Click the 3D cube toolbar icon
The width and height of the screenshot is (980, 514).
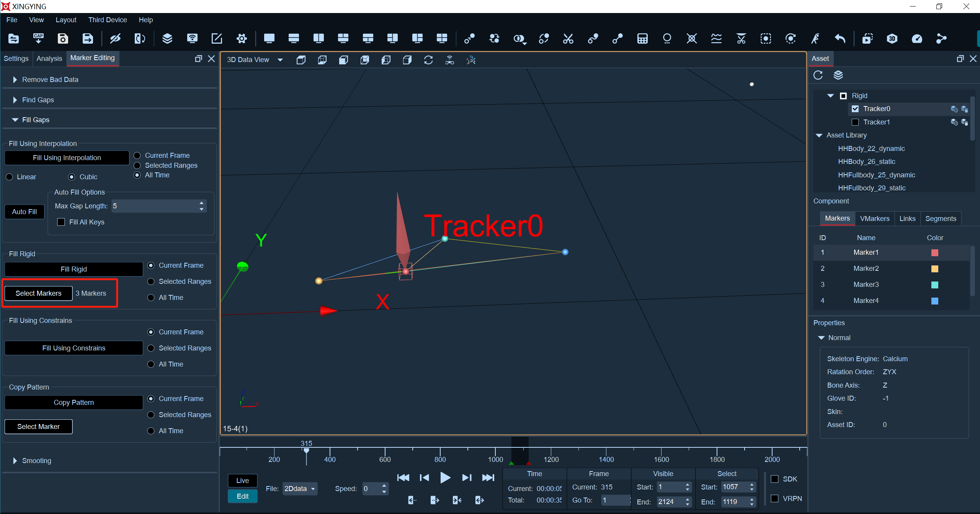[x=892, y=38]
